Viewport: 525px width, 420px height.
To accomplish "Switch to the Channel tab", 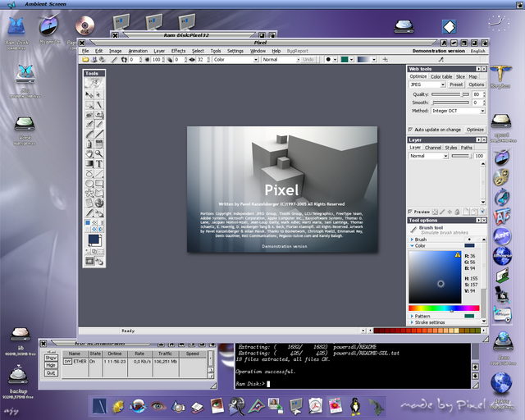I will (x=433, y=148).
